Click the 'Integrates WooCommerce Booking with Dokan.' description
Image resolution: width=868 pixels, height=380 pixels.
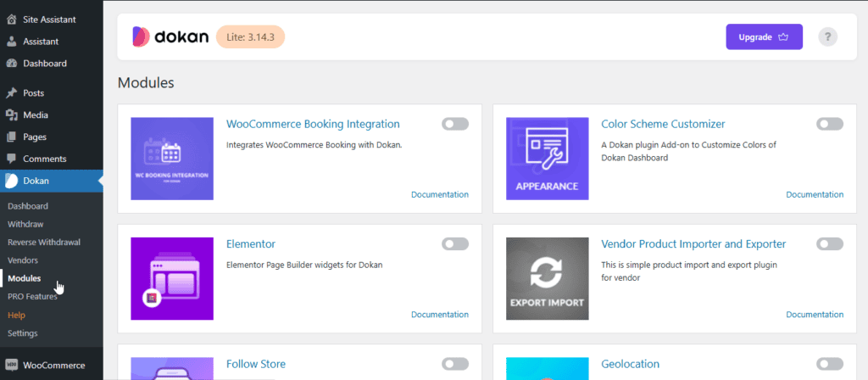(x=314, y=145)
